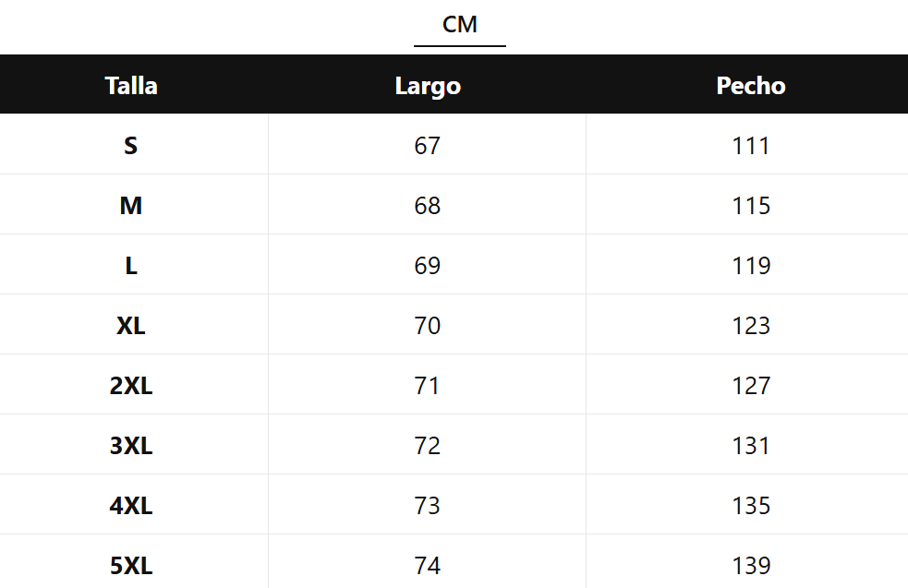Viewport: 908px width, 588px height.
Task: Select the 4XL size row label
Action: [x=131, y=506]
